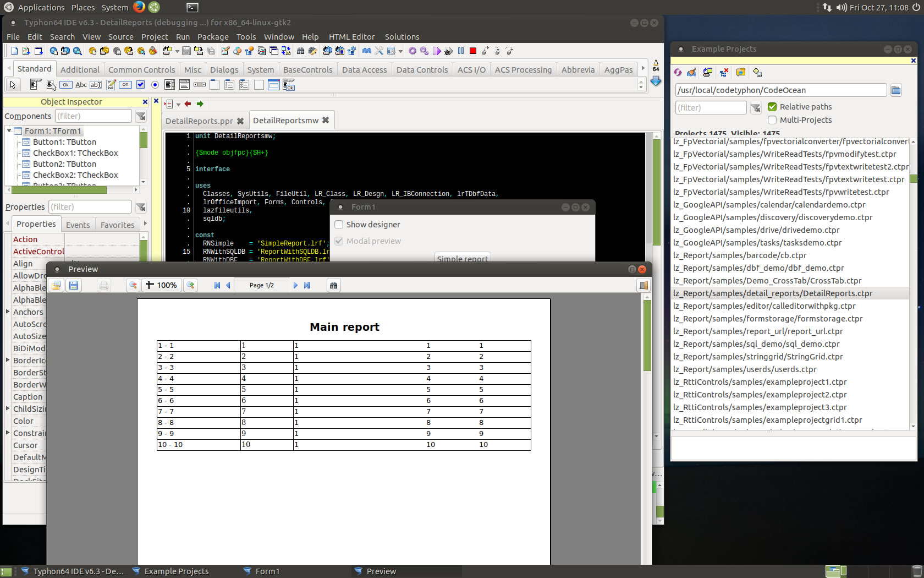The width and height of the screenshot is (924, 578).
Task: Click the Components filter field
Action: coord(93,116)
